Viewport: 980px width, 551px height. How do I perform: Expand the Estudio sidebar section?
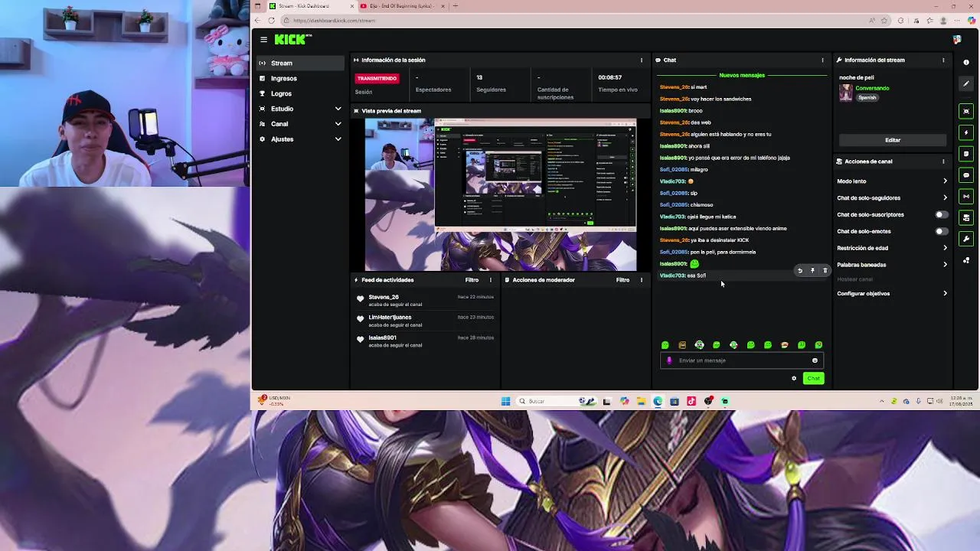tap(299, 109)
